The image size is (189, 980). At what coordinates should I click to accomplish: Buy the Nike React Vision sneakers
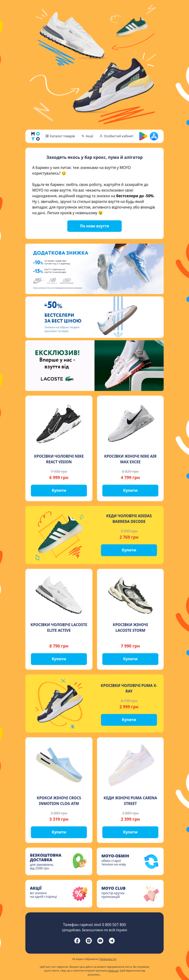[x=59, y=490]
